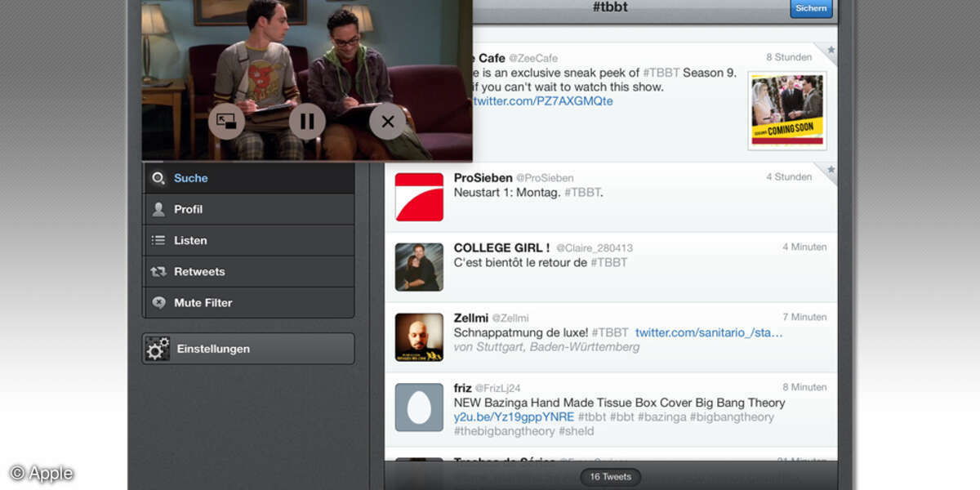Click the lowercase #tbbt hashtag in friz's tweet

592,417
